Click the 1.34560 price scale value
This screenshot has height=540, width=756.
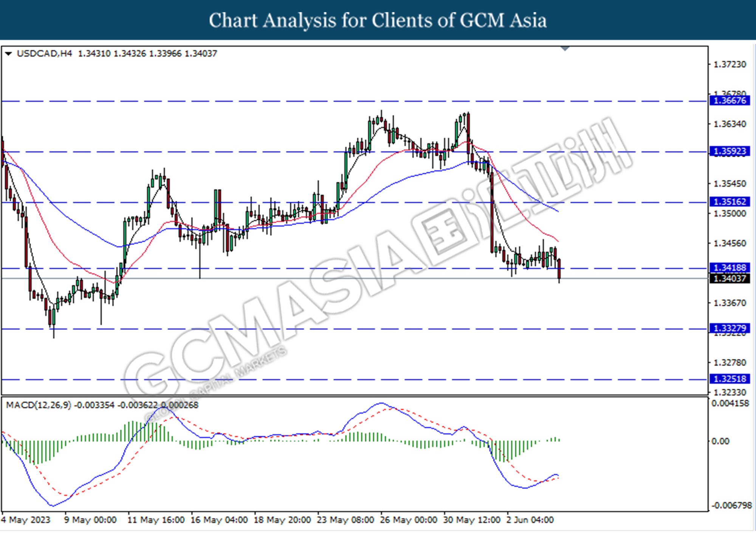pyautogui.click(x=730, y=244)
